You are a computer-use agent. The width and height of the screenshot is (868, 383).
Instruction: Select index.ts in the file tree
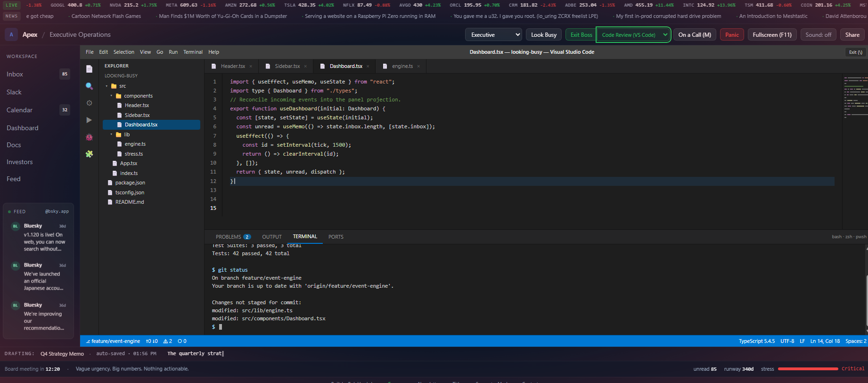click(x=152, y=173)
